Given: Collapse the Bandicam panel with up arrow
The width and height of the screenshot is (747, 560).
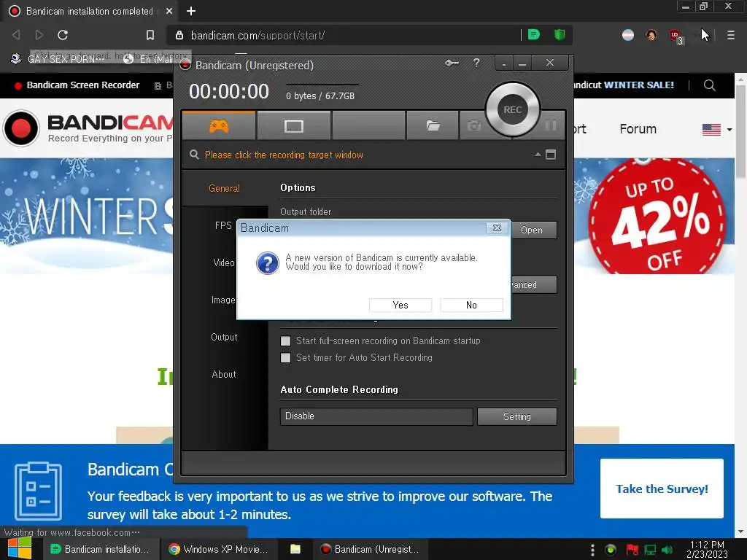Looking at the screenshot, I should (x=538, y=155).
